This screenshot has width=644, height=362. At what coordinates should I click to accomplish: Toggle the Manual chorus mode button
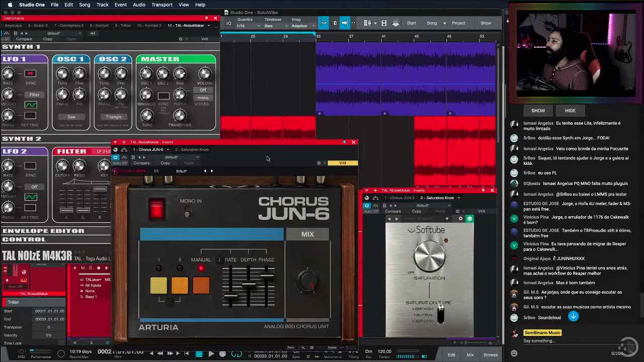coord(201,285)
